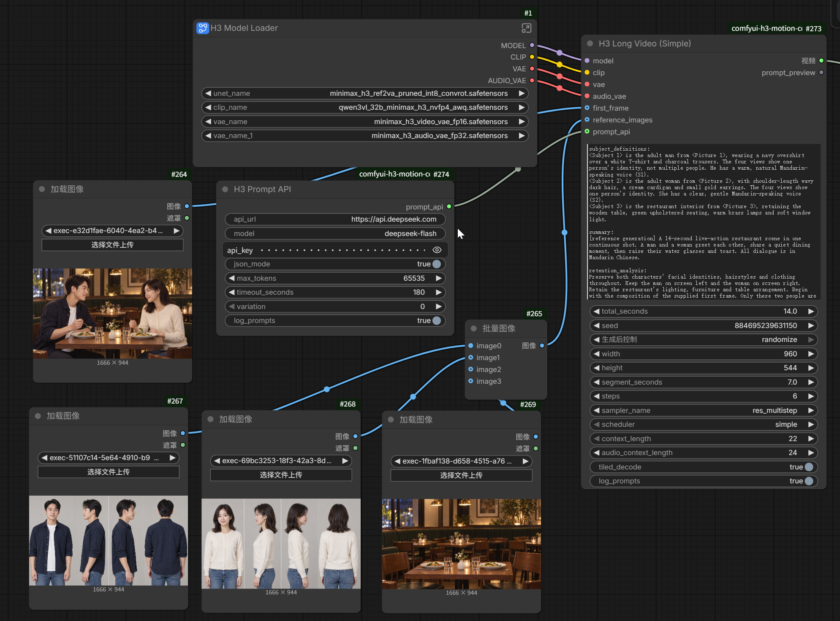Reveal the api_key with eye icon
The image size is (840, 621).
click(x=437, y=250)
